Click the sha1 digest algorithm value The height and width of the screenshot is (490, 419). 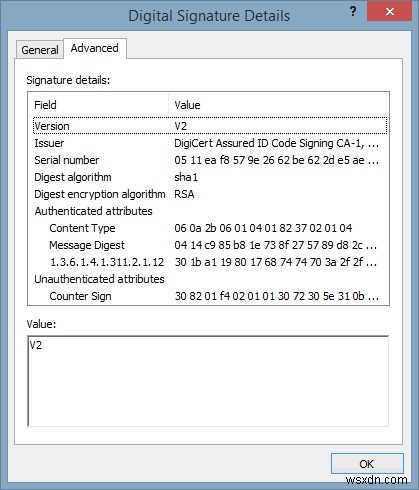(186, 177)
